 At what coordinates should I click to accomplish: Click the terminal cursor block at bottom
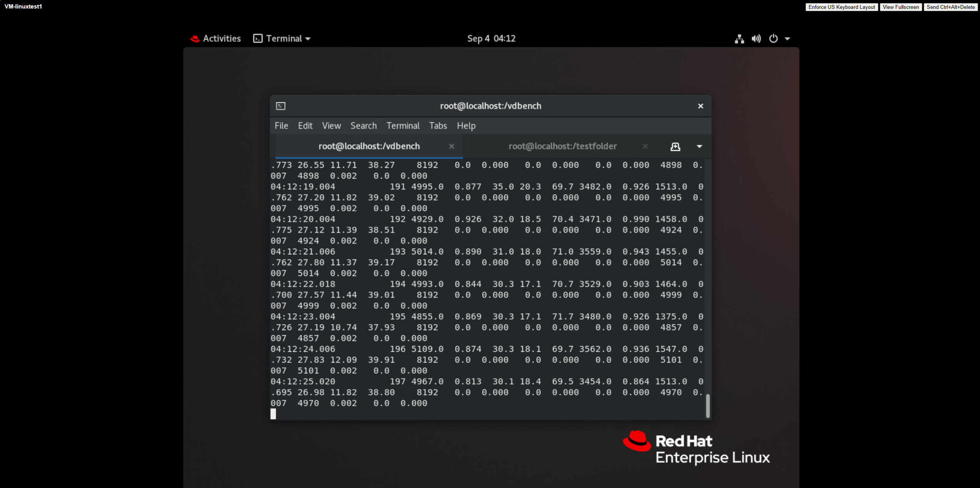273,414
